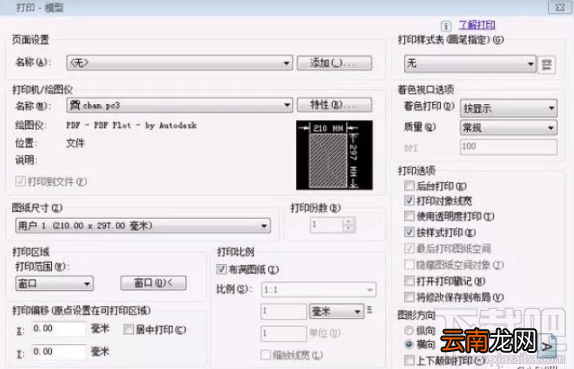574x369 pixels.
Task: Enable 使用透明度打印 checkbox
Action: 409,216
